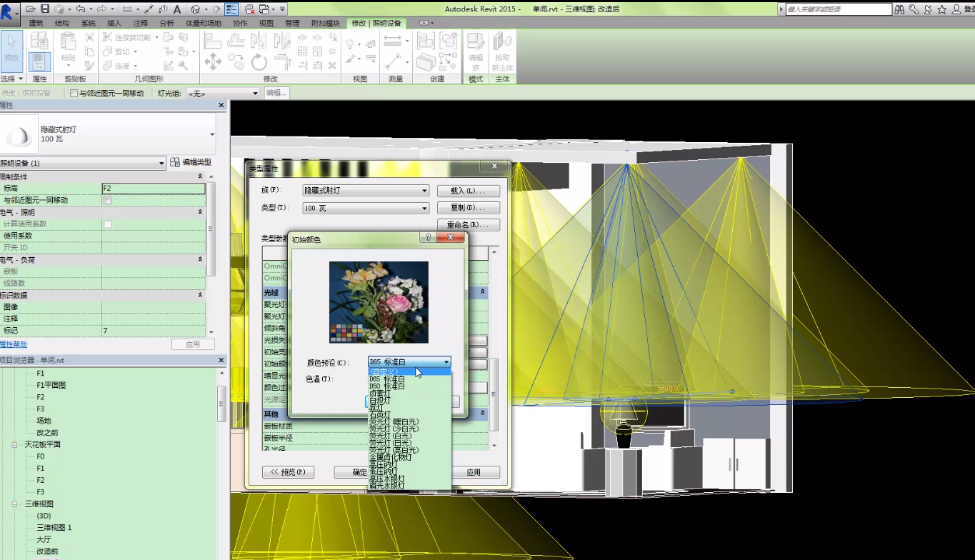
Task: Click the Align tool in the Modify panel
Action: pyautogui.click(x=213, y=40)
